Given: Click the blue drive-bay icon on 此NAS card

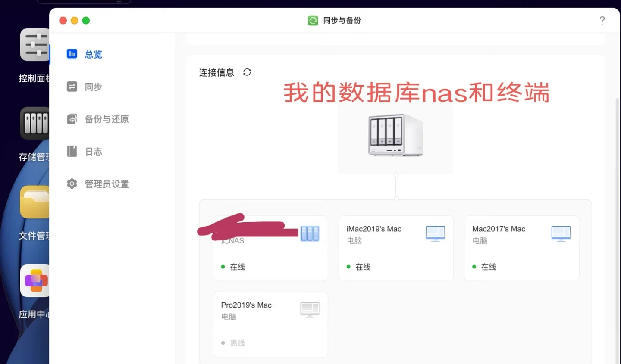Looking at the screenshot, I should (310, 233).
